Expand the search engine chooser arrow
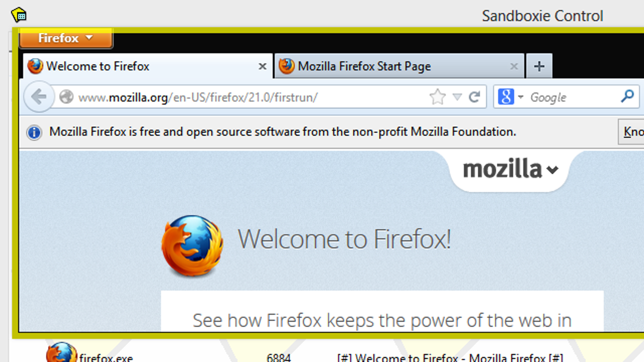Image resolution: width=644 pixels, height=362 pixels. click(520, 97)
